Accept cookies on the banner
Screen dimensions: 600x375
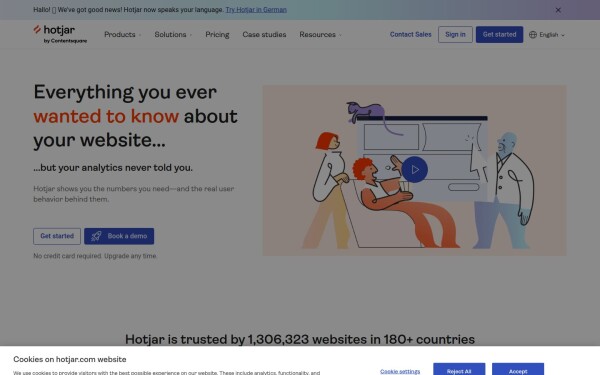click(518, 370)
